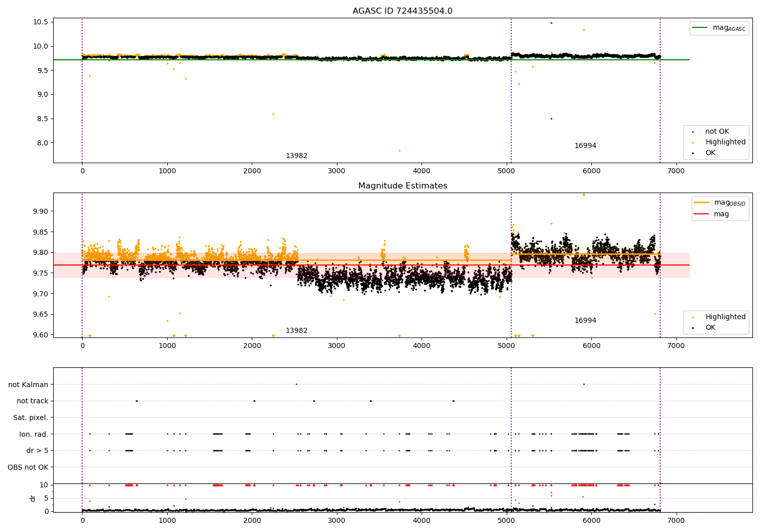This screenshot has height=532, width=760.
Task: Click the "10.5" y-tick in top plot
Action: [x=41, y=22]
